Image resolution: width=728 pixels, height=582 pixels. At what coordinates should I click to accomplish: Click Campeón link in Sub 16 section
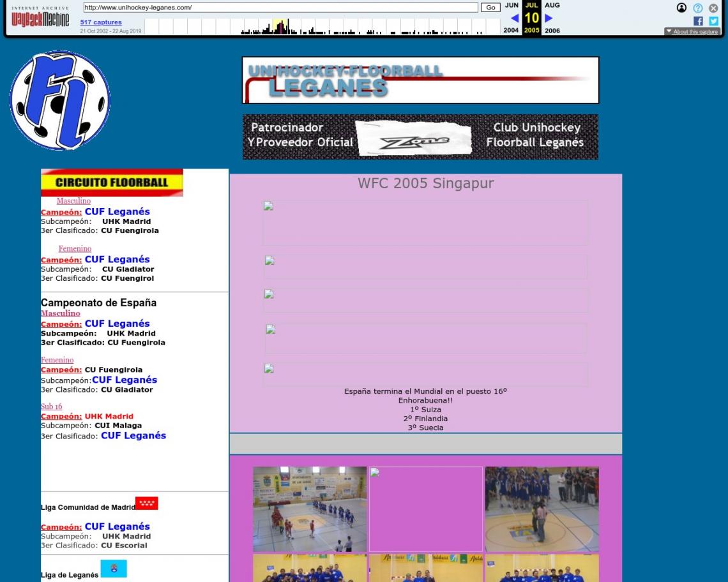coord(61,416)
